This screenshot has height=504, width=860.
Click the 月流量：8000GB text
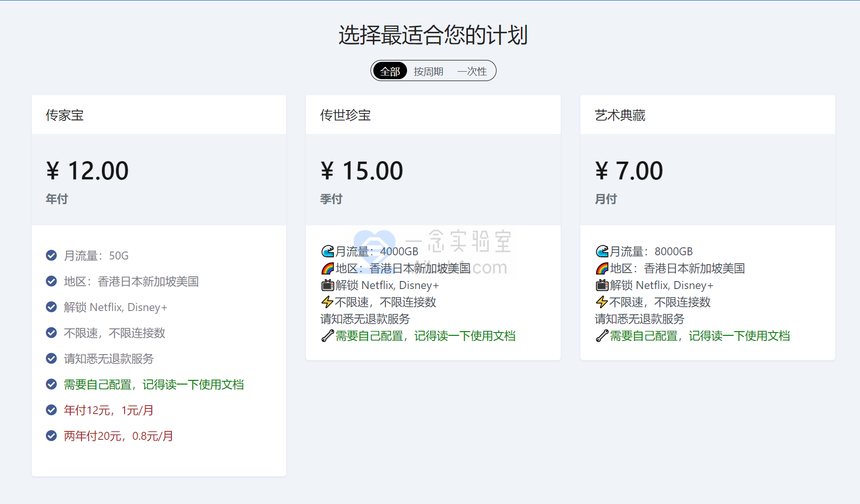click(x=651, y=252)
